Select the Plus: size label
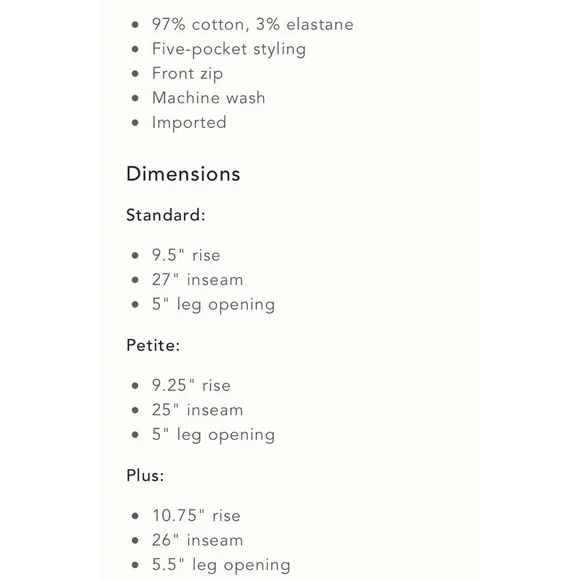Screen dimensions: 580x580 [x=145, y=475]
